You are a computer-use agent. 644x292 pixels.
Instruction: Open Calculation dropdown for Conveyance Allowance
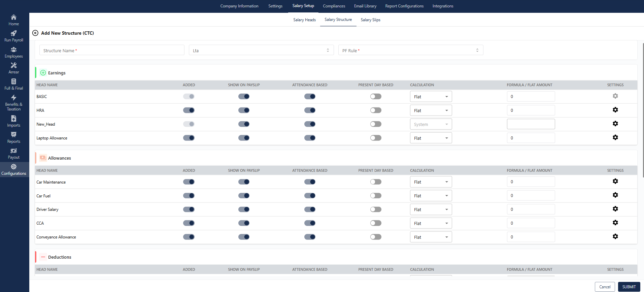[x=431, y=237]
